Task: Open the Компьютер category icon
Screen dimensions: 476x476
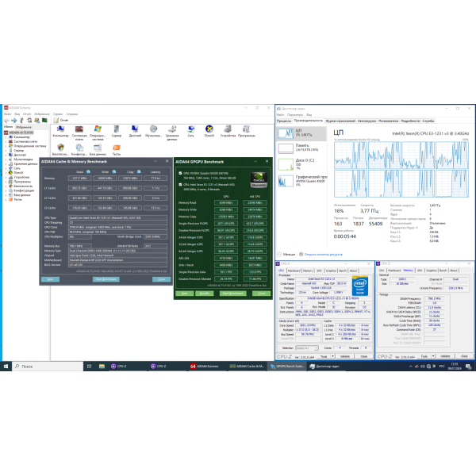Action: tap(61, 132)
